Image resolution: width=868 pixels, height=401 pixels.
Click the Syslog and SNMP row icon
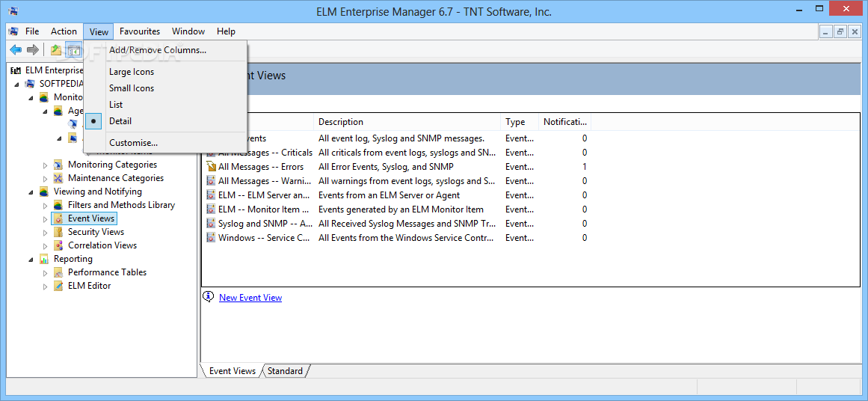[211, 223]
